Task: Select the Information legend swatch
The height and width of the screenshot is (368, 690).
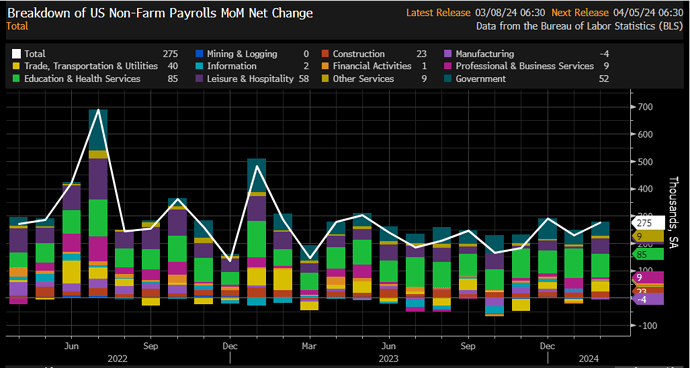Action: tap(199, 66)
